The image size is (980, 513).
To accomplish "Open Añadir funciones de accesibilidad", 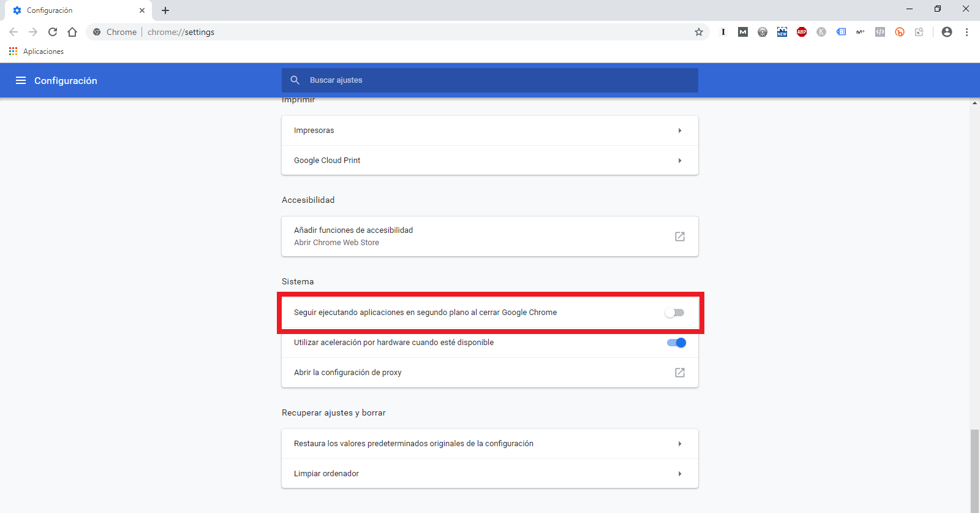I will click(x=490, y=237).
